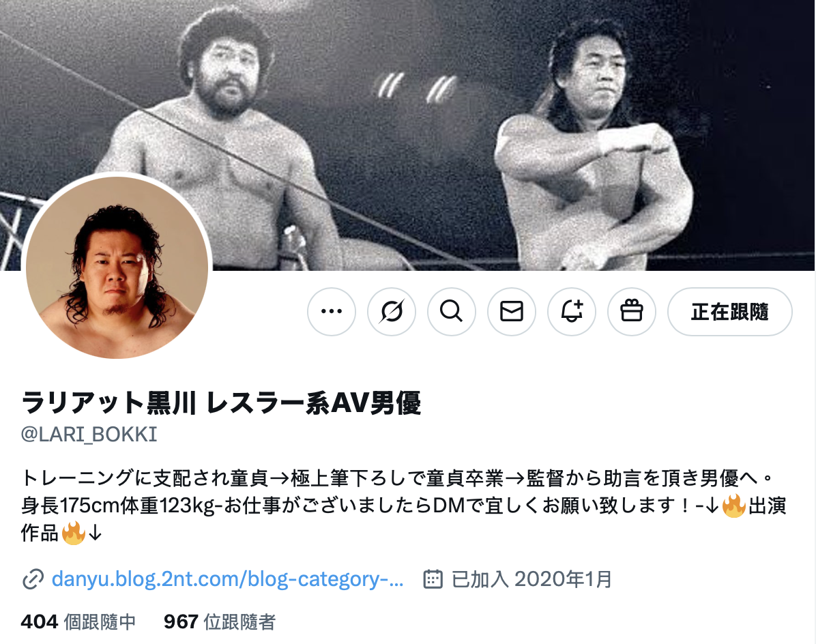The width and height of the screenshot is (816, 644).
Task: Send a message via the envelope icon
Action: [x=512, y=312]
